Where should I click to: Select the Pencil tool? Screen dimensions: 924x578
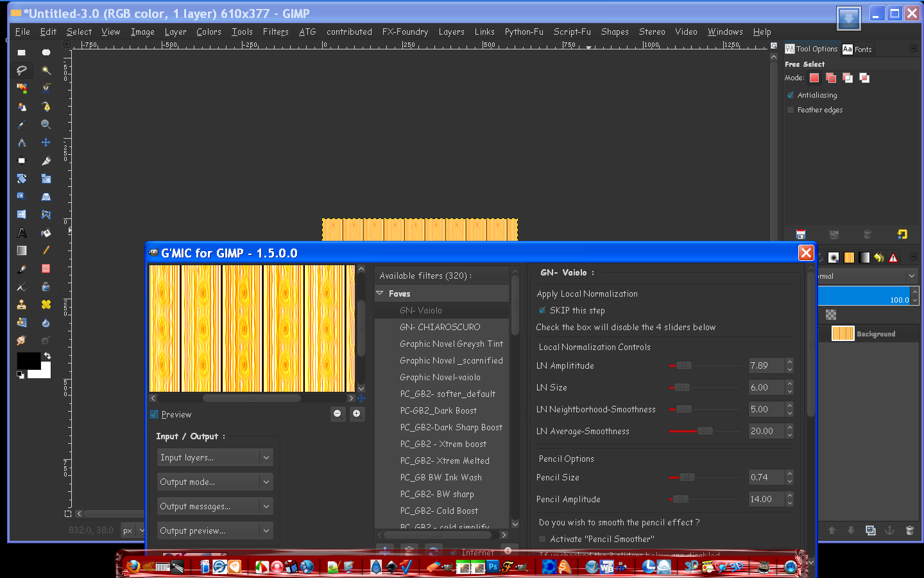click(46, 250)
